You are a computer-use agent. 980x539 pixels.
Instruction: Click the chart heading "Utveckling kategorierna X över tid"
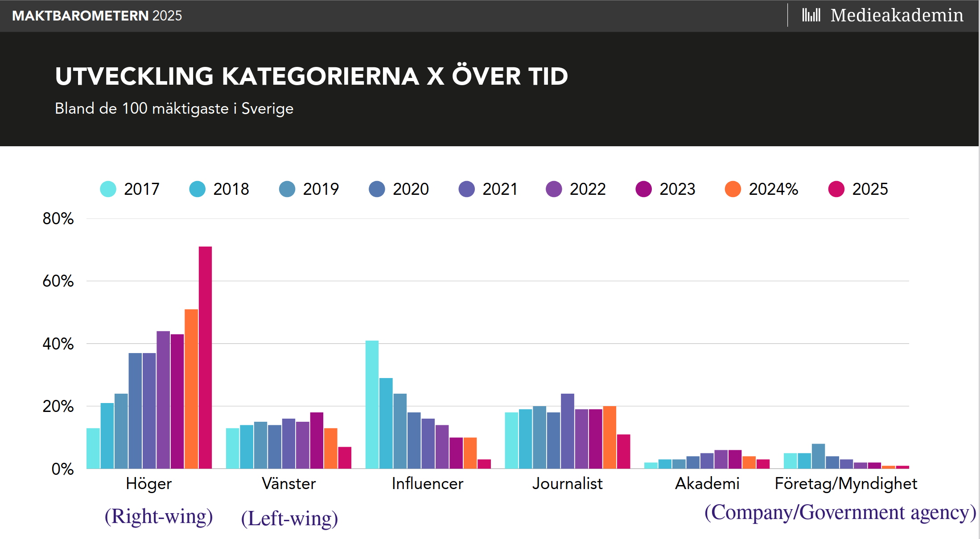[311, 76]
